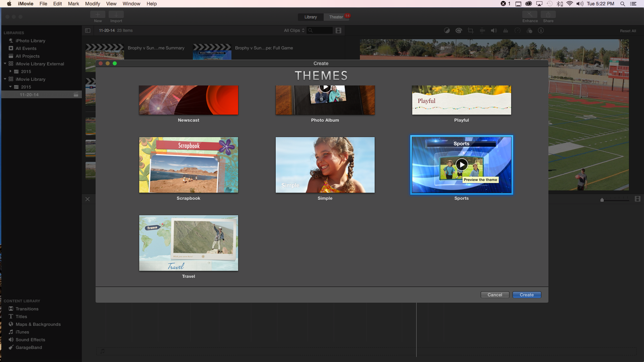The width and height of the screenshot is (644, 362).
Task: Open noise reduction and equalizer icon
Action: click(505, 31)
